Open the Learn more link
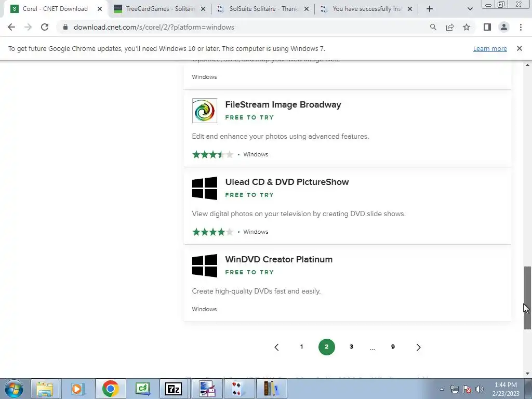Screen dimensions: 532x399 pos(490,48)
